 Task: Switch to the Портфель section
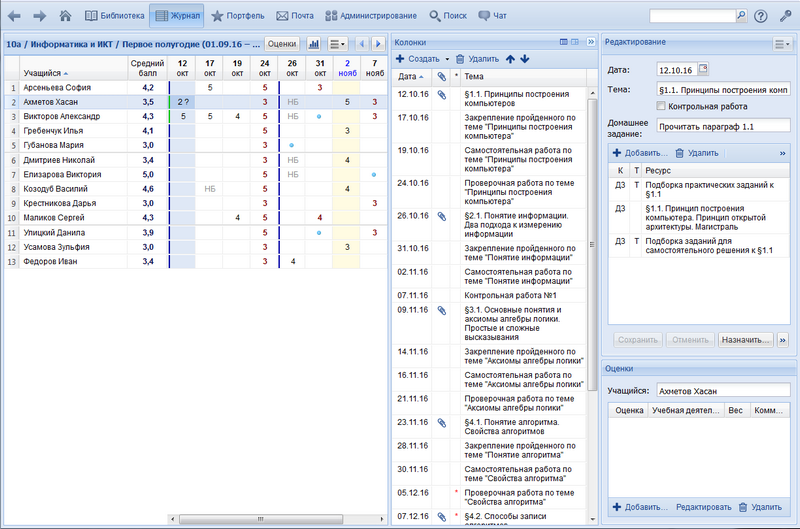tap(237, 16)
